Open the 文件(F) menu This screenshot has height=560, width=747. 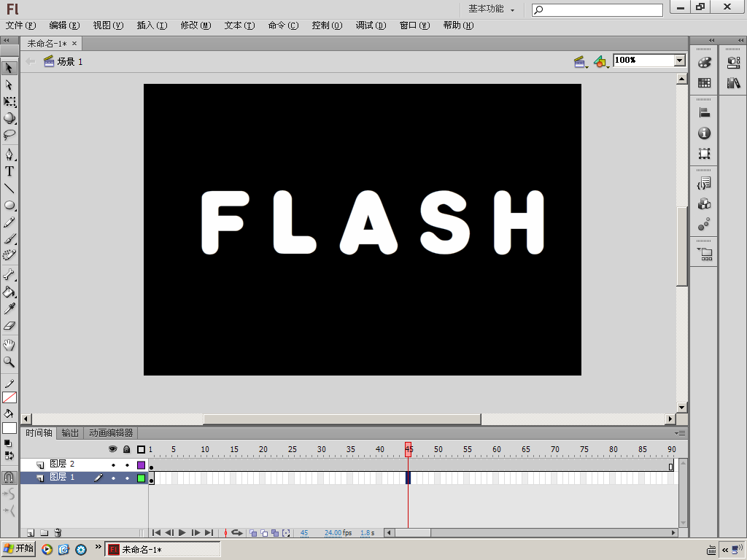pos(20,26)
